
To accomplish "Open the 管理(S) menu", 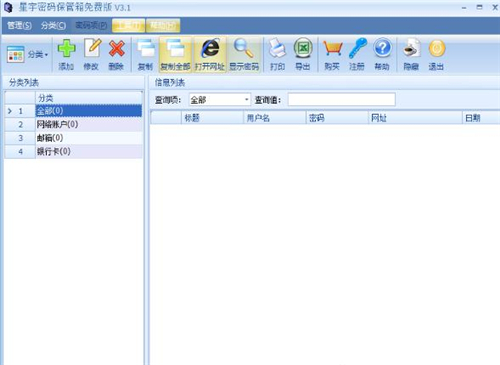I will pos(20,25).
